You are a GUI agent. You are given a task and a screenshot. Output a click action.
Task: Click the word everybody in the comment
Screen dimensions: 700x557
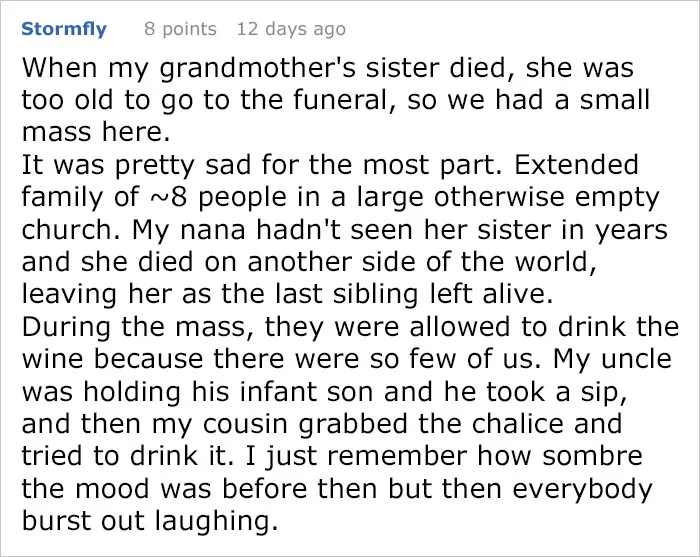582,490
